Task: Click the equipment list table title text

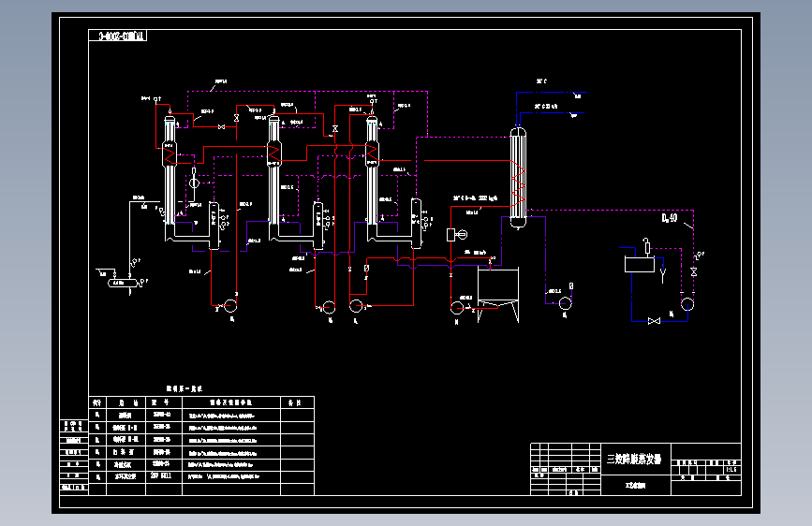Action: 185,388
